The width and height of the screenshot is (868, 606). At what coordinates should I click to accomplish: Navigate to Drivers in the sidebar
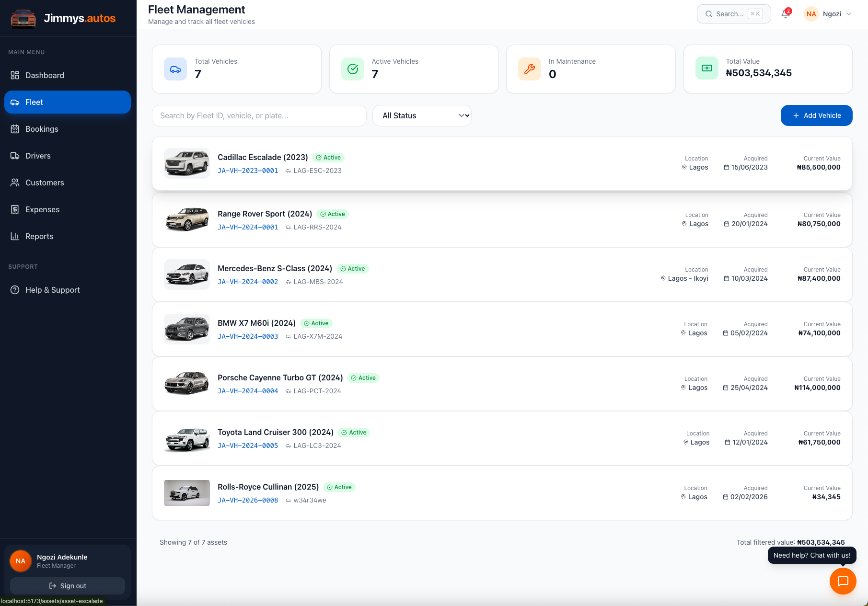click(x=38, y=156)
